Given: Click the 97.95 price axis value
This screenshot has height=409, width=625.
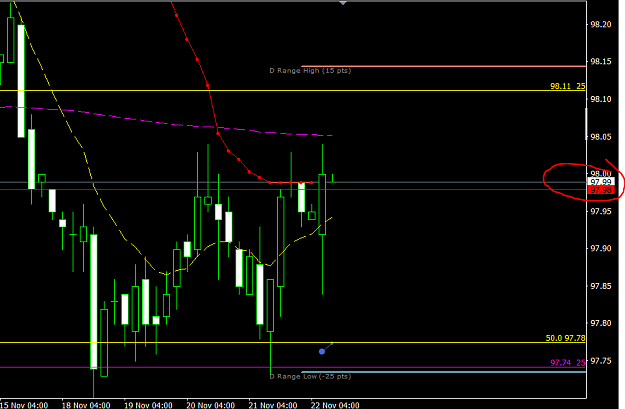Looking at the screenshot, I should point(601,211).
